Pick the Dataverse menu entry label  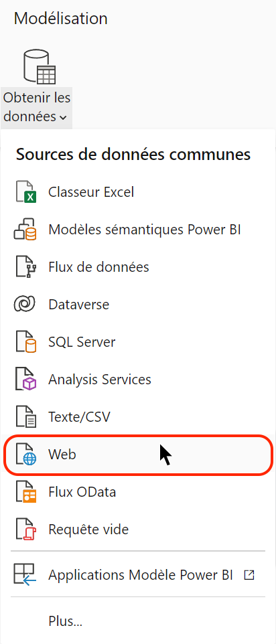(x=79, y=305)
